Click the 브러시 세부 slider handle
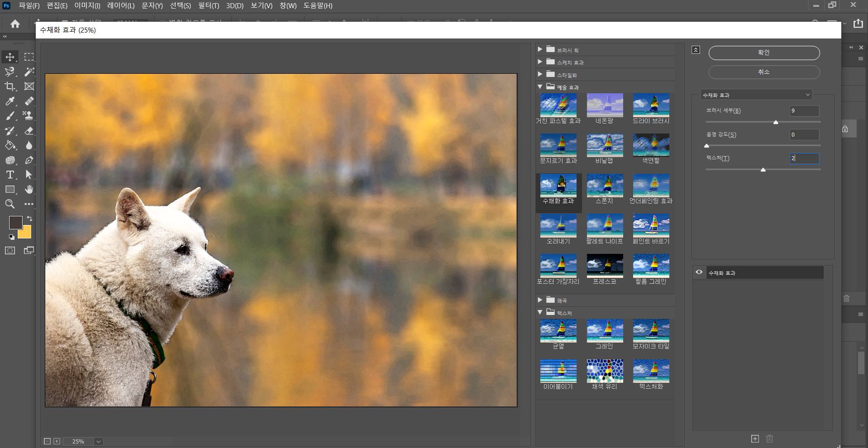 [776, 122]
